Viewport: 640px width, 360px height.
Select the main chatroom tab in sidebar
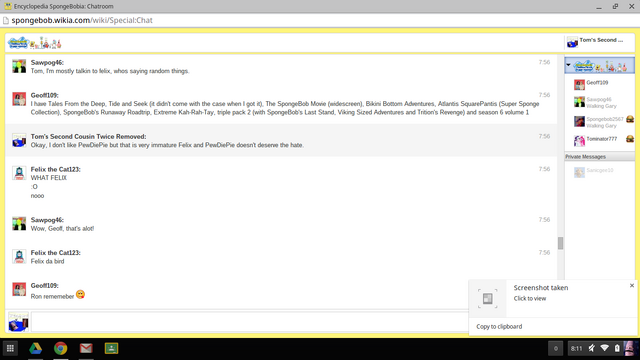tap(600, 65)
